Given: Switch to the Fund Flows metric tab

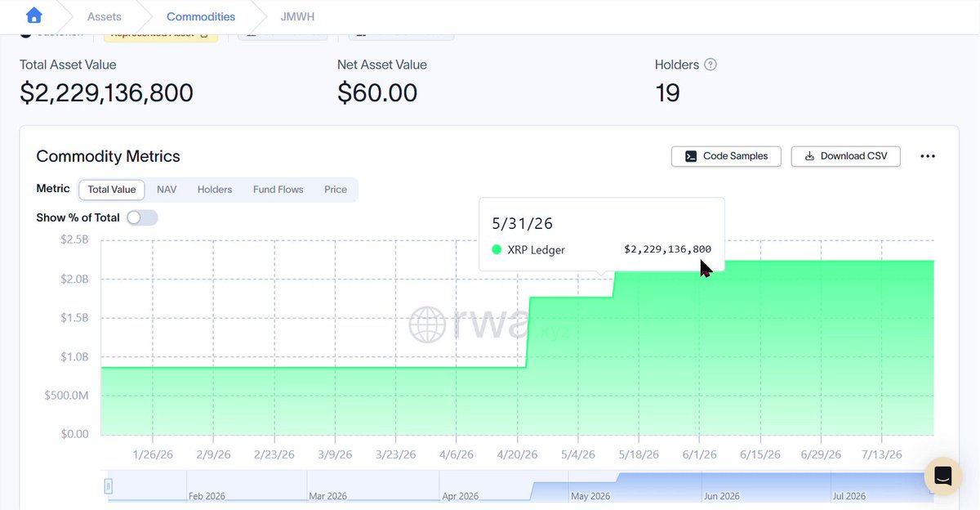Looking at the screenshot, I should click(x=278, y=190).
